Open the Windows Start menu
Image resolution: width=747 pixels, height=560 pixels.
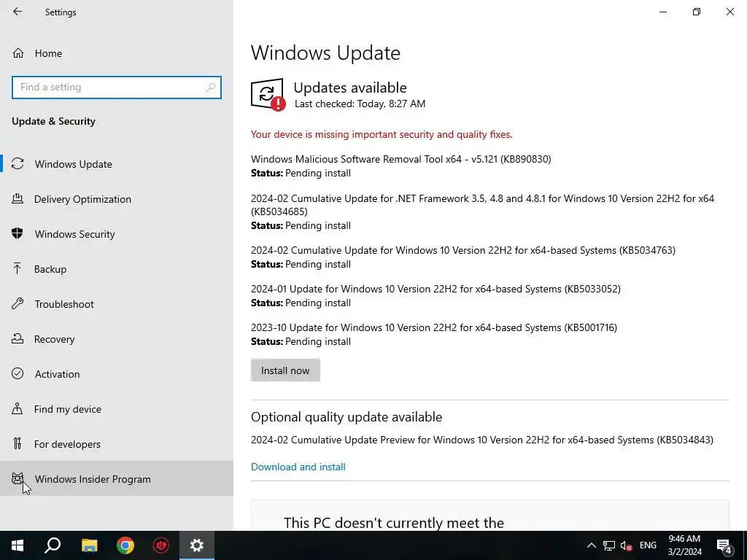tap(18, 545)
